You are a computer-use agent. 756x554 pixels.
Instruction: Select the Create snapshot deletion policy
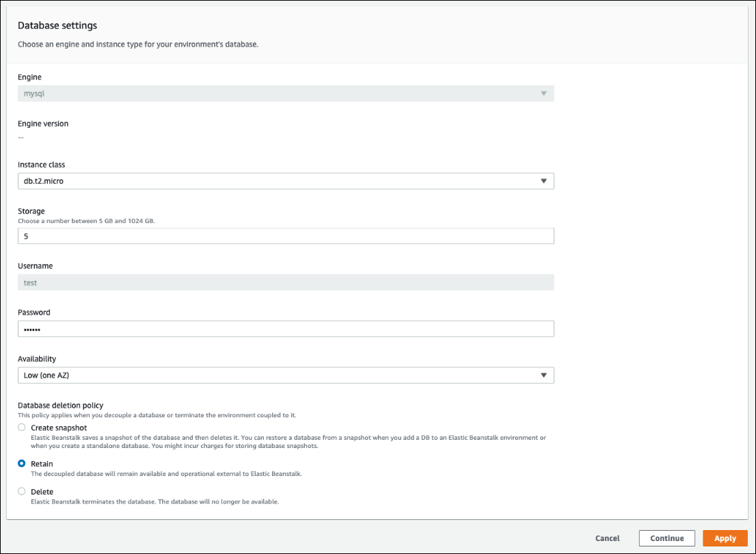[x=21, y=427]
